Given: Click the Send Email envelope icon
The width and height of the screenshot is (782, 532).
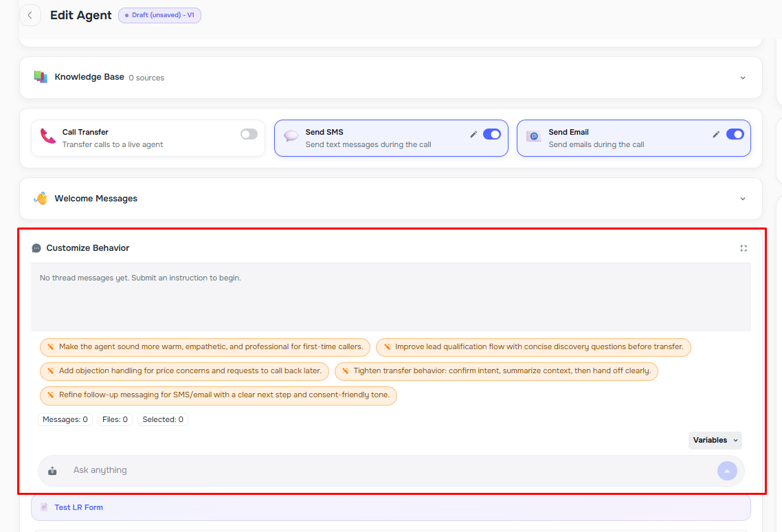Looking at the screenshot, I should coord(534,137).
